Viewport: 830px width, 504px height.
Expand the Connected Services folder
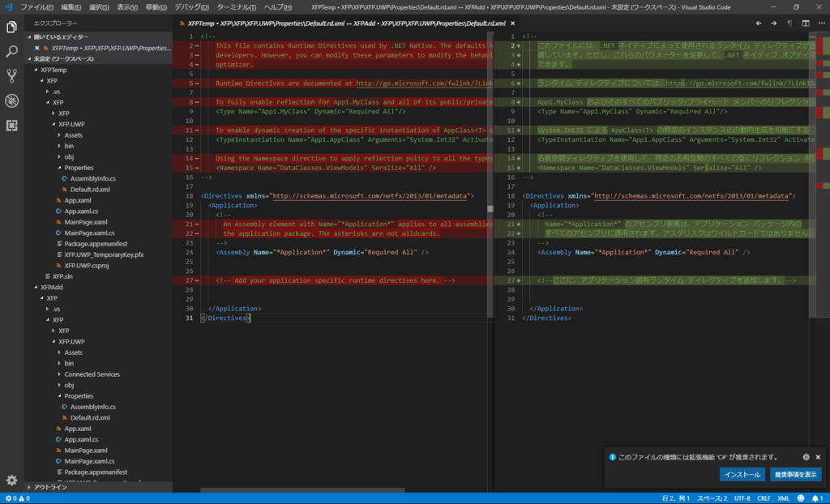tap(92, 374)
